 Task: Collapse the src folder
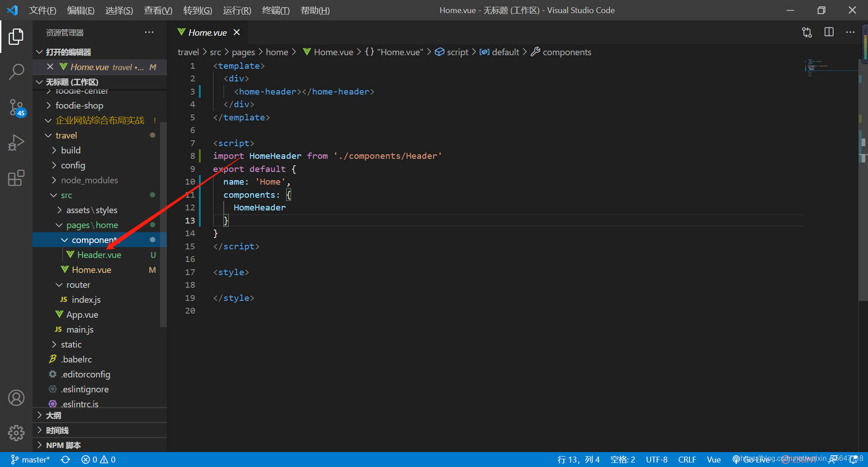point(99,195)
